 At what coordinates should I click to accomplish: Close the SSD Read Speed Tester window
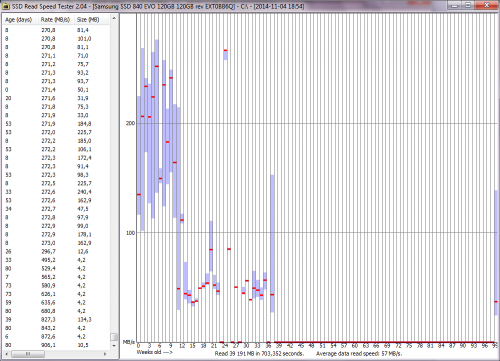(x=486, y=5)
